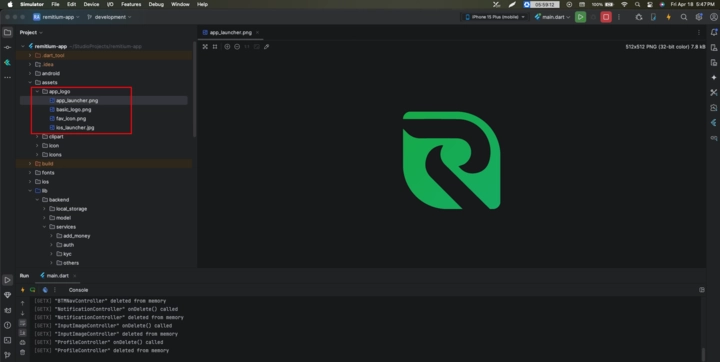The width and height of the screenshot is (720, 362).
Task: Open the Search Everywhere magnifier
Action: (x=684, y=17)
